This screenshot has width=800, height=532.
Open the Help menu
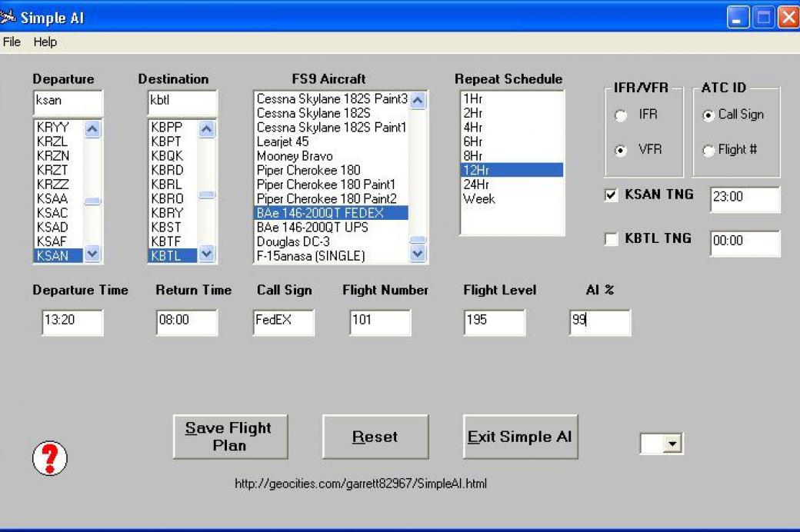[45, 42]
